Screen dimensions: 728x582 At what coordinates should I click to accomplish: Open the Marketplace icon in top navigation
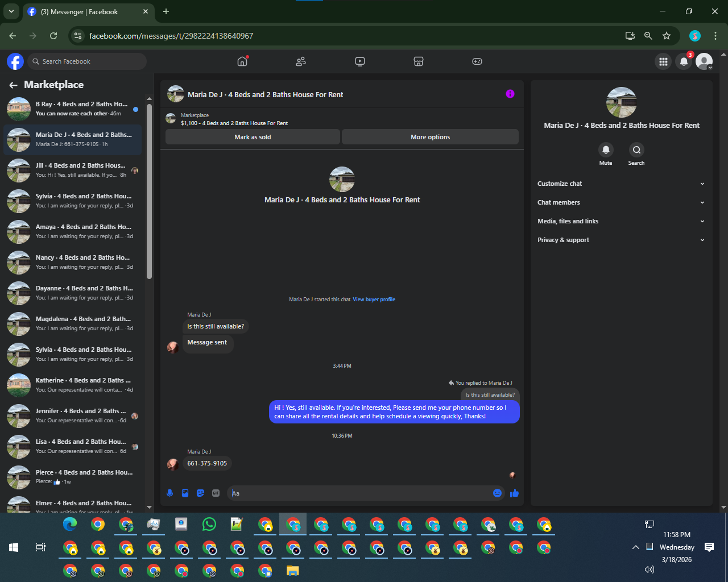[x=419, y=61]
